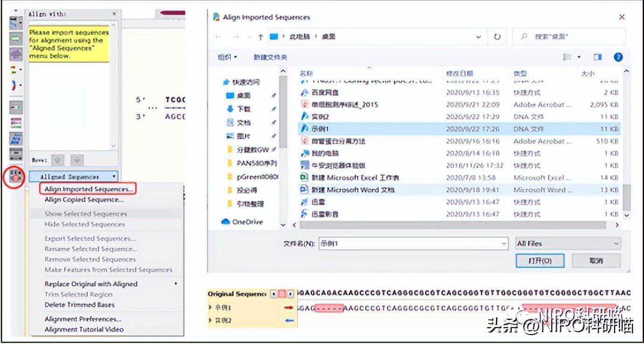Click the blue arrow beside 实例2
The width and height of the screenshot is (644, 344).
[289, 321]
